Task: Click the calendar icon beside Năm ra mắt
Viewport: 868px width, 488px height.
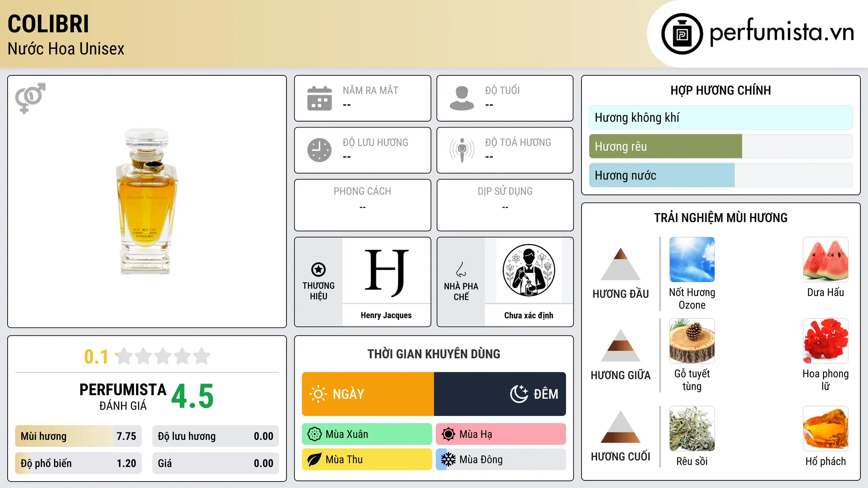Action: (x=320, y=98)
